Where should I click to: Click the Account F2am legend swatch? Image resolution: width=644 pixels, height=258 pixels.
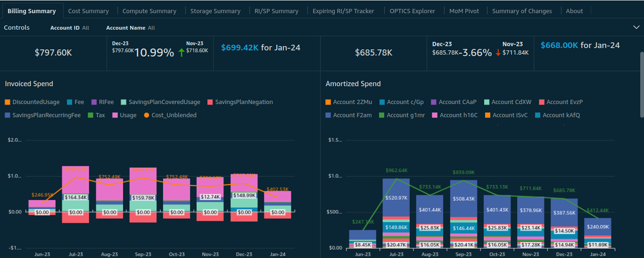click(328, 115)
